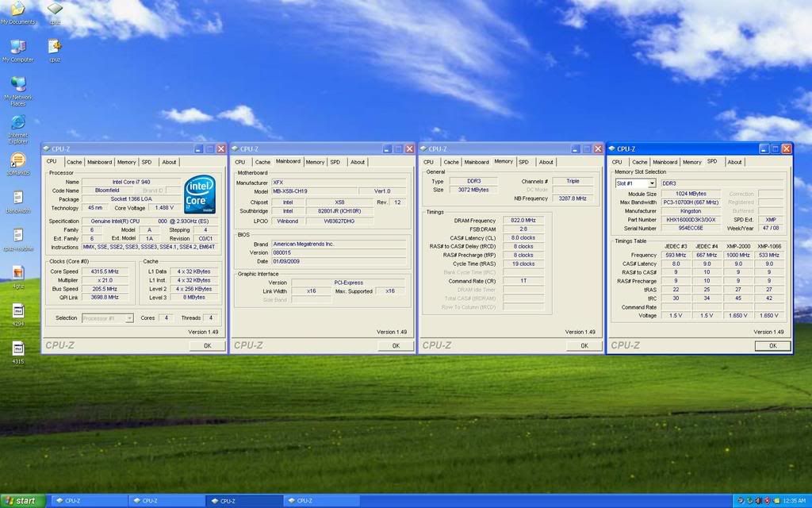The image size is (812, 508).
Task: Launch the Internet Explorer desktop icon
Action: [x=18, y=129]
